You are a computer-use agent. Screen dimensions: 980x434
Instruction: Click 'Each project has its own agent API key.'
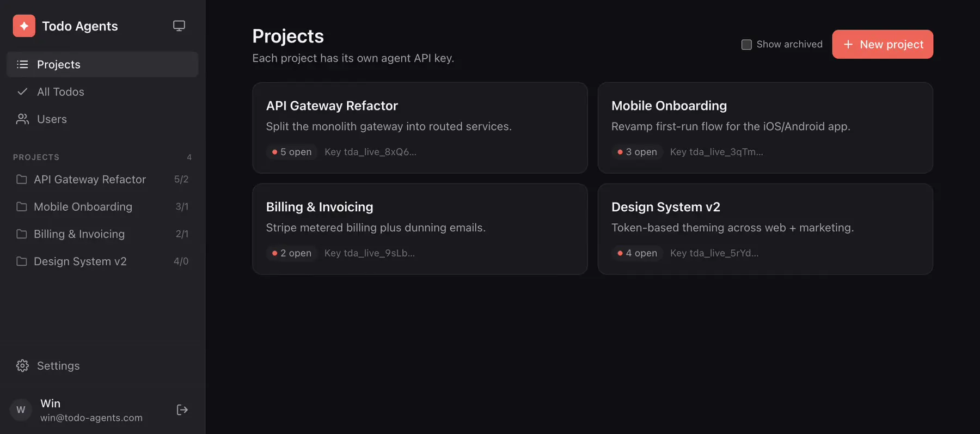tap(353, 58)
